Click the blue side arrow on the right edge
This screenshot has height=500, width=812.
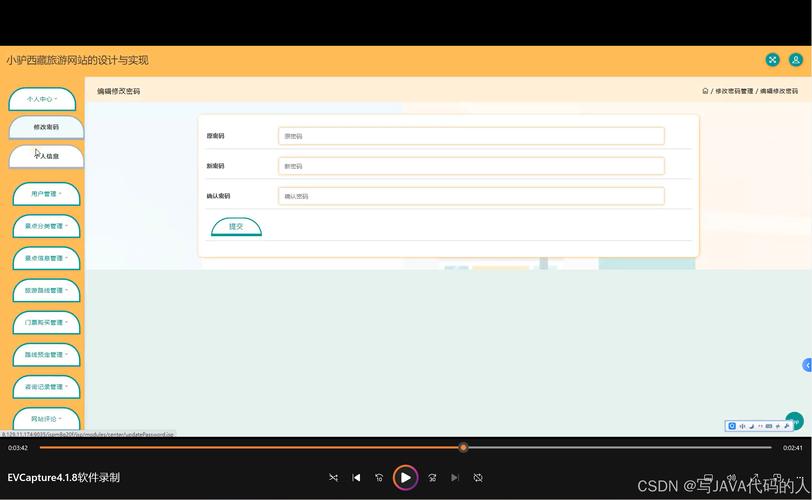[x=807, y=366]
